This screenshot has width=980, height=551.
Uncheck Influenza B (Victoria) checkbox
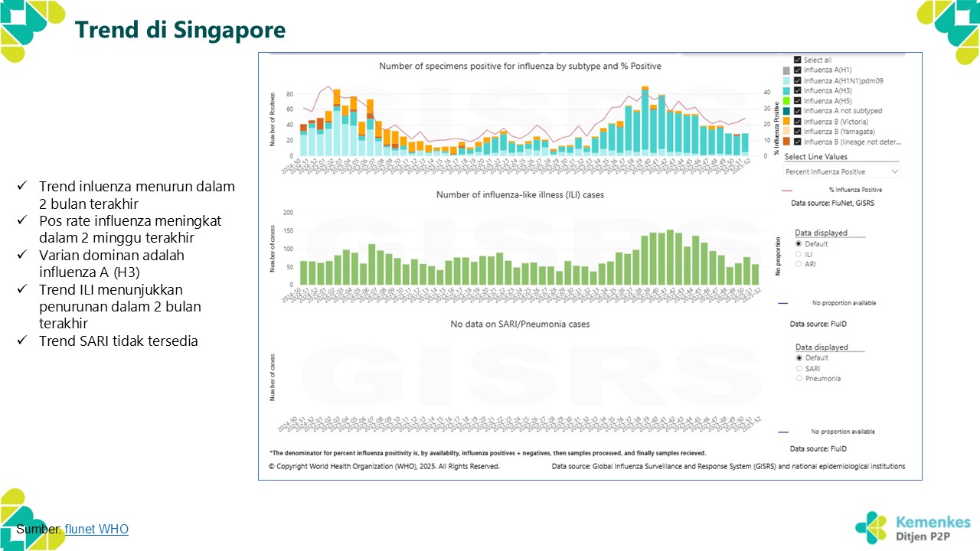(x=798, y=122)
